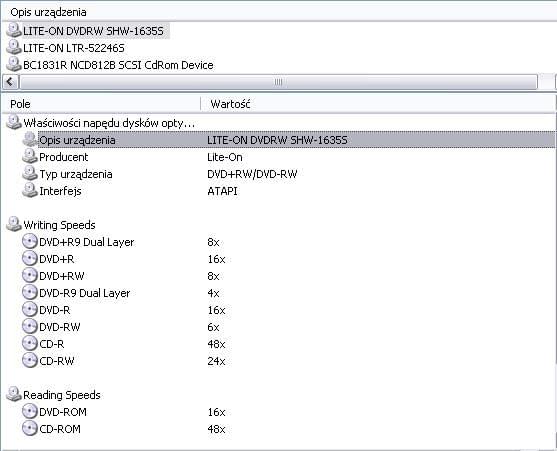Select the LITE-ON DVDRW SHW-1635S drive icon

[x=14, y=31]
